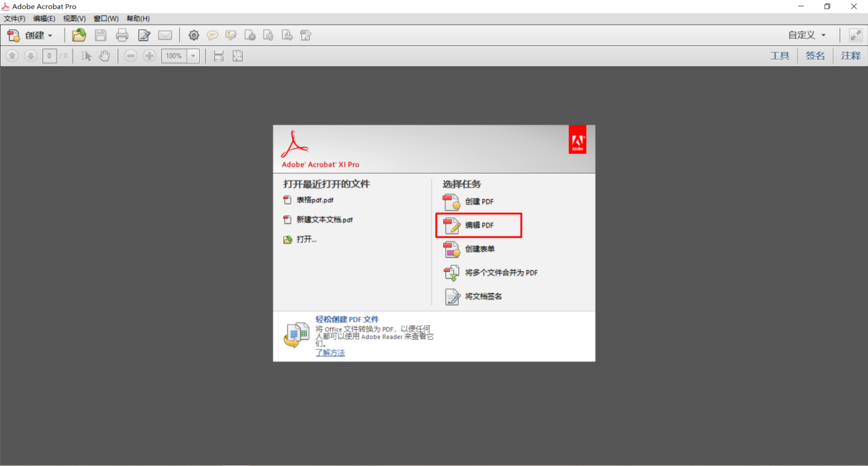Select the Hand pan tool

click(x=104, y=56)
